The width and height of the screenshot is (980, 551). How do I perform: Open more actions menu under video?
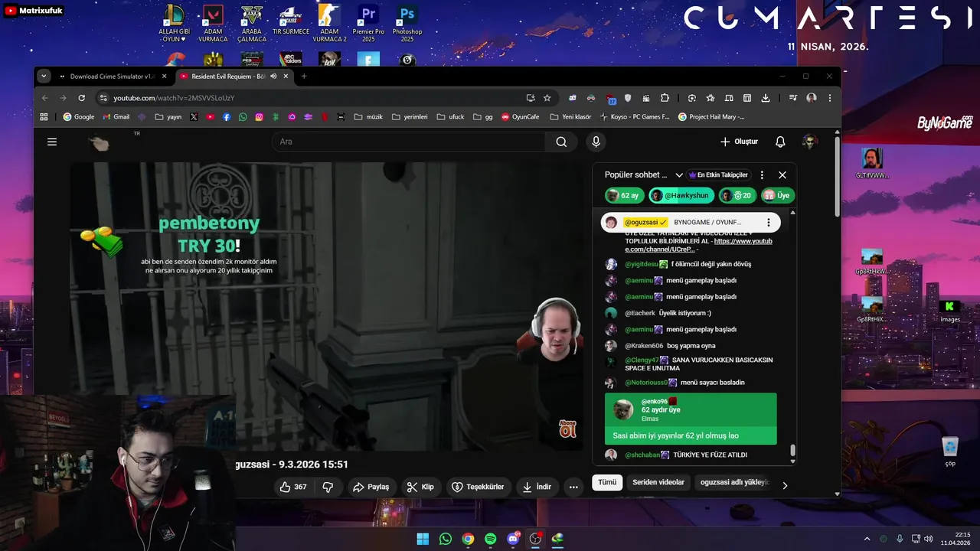573,487
